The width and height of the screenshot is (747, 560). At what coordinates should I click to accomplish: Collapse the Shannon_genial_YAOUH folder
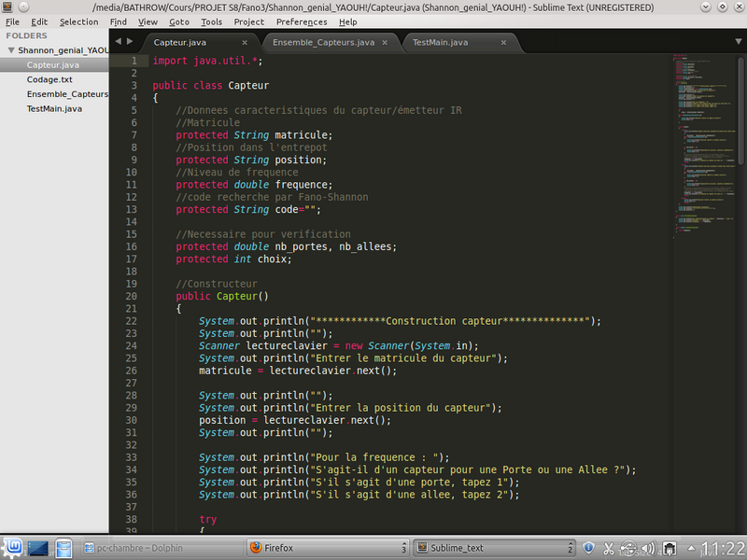(10, 50)
